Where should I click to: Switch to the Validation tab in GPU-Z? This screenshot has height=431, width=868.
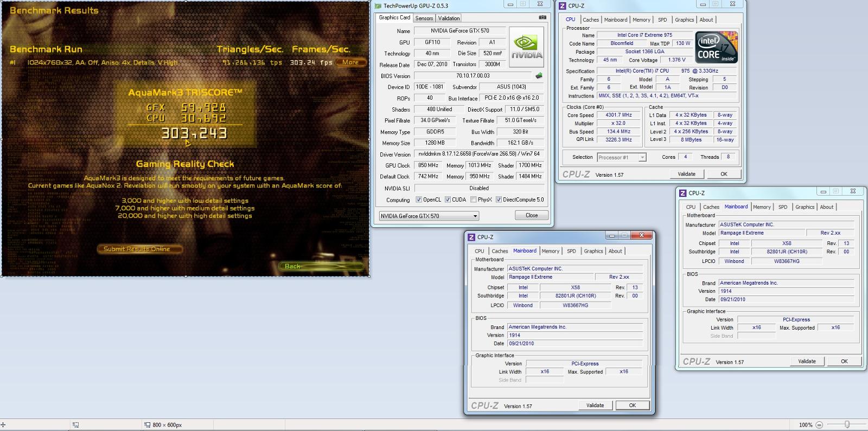click(x=449, y=18)
